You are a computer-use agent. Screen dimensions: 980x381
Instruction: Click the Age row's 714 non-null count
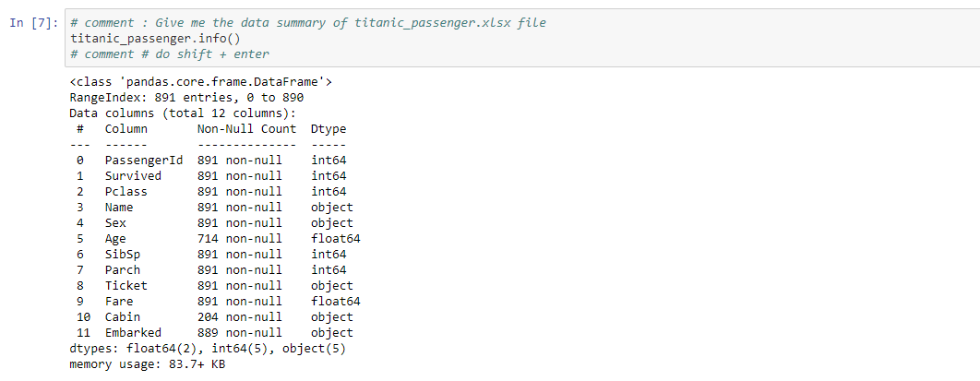pyautogui.click(x=240, y=238)
